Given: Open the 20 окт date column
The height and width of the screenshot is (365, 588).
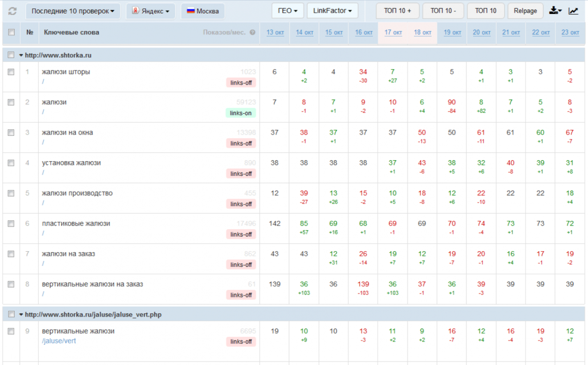Looking at the screenshot, I should click(482, 32).
